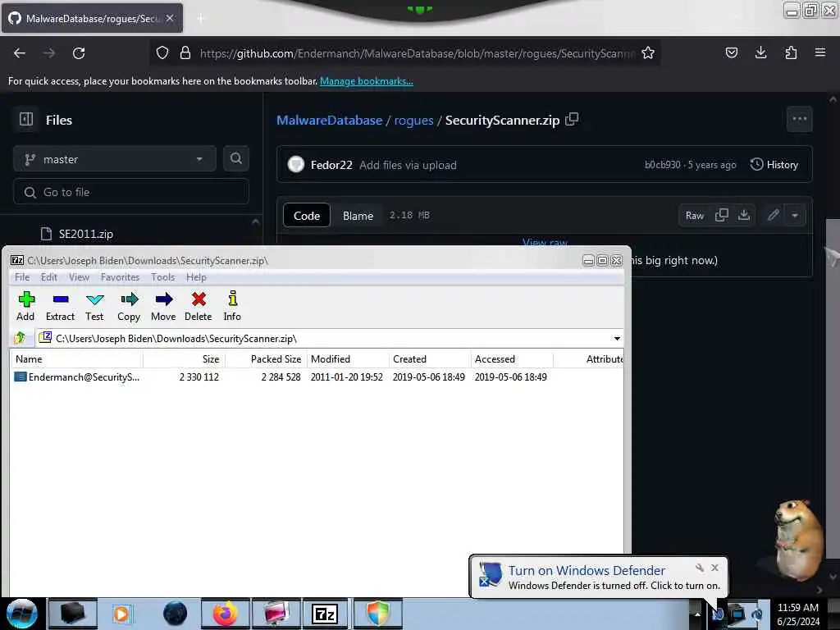The width and height of the screenshot is (840, 630).
Task: Open the 7-Zip taskbar button
Action: [x=325, y=614]
